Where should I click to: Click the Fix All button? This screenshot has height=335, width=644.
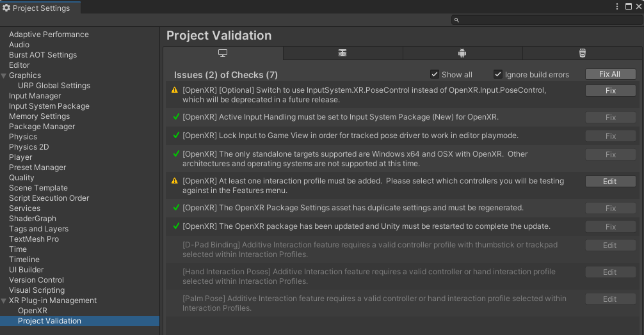point(610,74)
